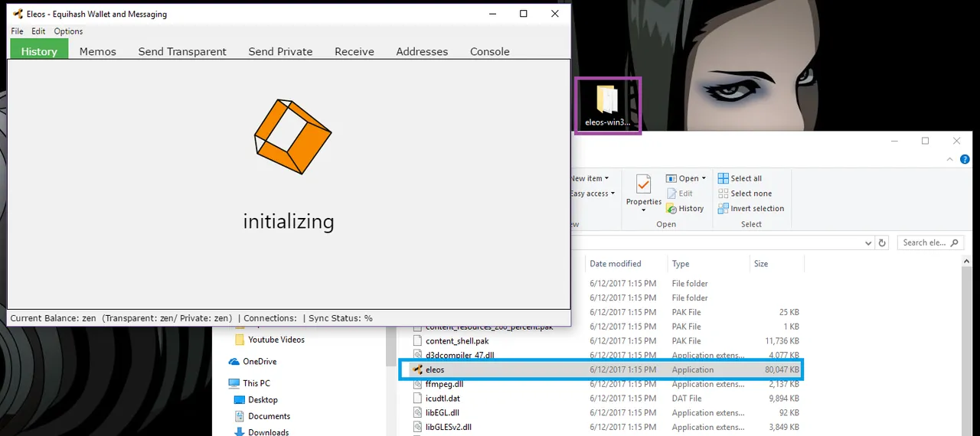
Task: Show the Addresses tab
Action: pyautogui.click(x=422, y=51)
